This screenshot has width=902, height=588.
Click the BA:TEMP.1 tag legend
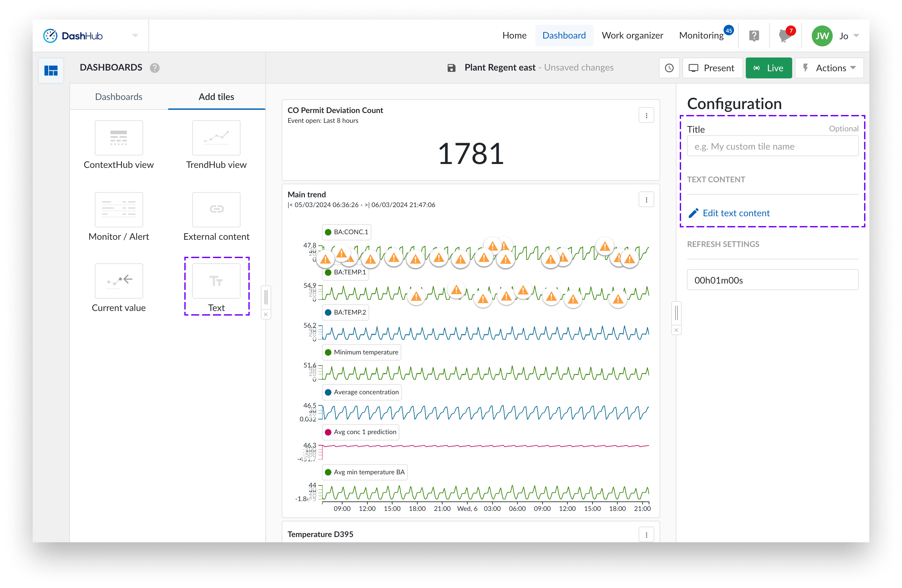click(x=346, y=272)
